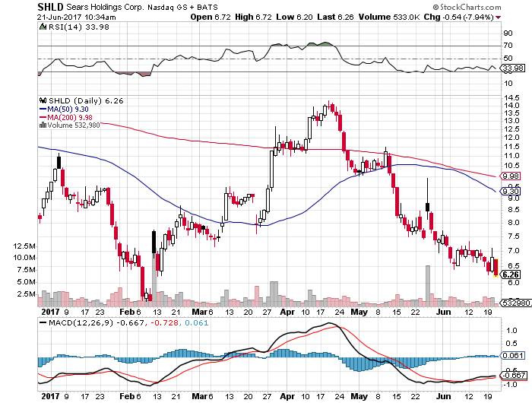Click the red -0.728 signal value

(x=164, y=322)
